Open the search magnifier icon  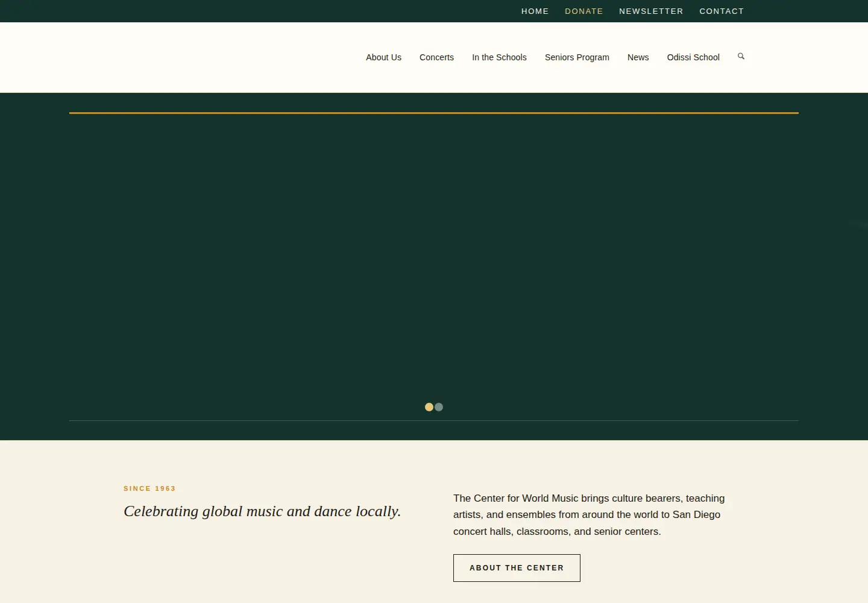(x=741, y=56)
